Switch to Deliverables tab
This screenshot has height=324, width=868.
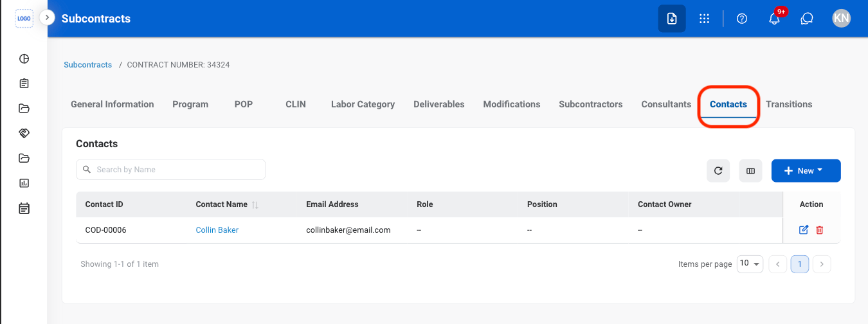[x=439, y=104]
